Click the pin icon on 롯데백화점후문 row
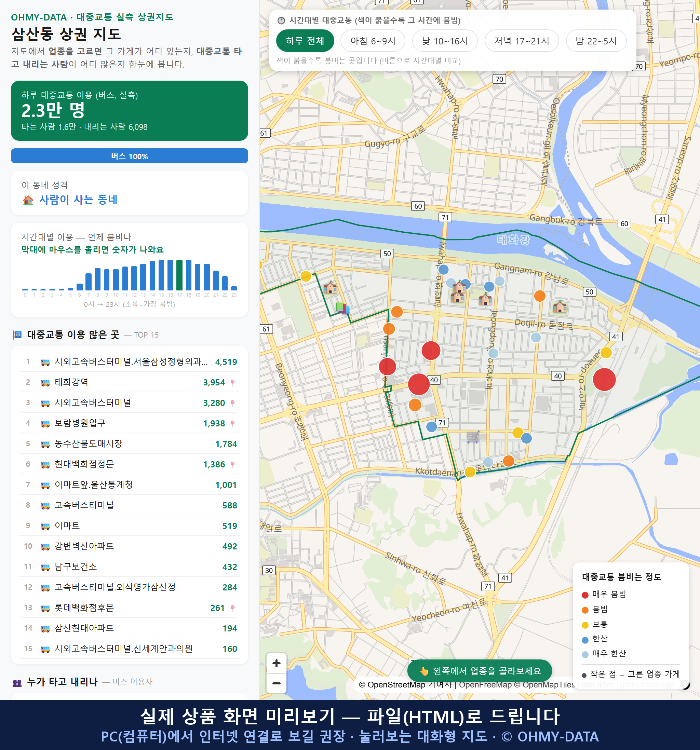This screenshot has width=700, height=750. click(232, 608)
